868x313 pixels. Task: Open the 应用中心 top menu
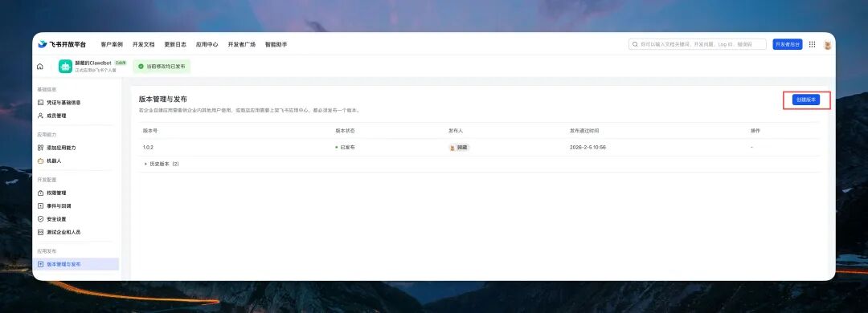pyautogui.click(x=207, y=44)
